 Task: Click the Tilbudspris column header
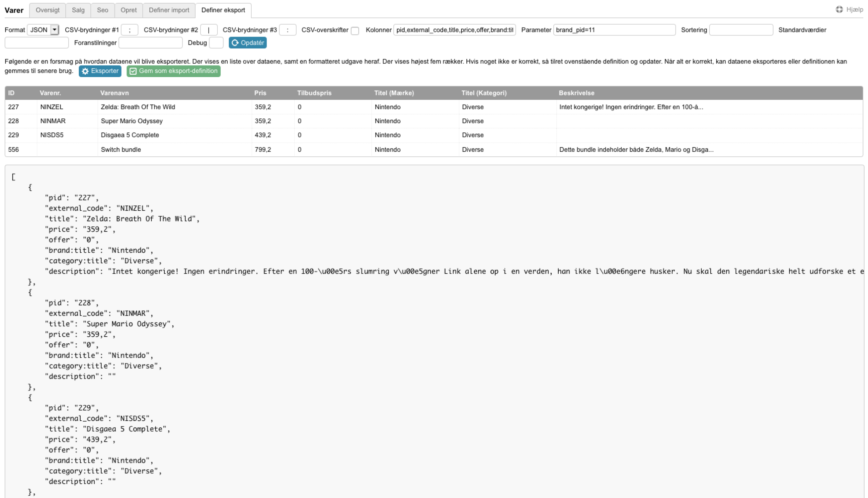click(x=314, y=93)
